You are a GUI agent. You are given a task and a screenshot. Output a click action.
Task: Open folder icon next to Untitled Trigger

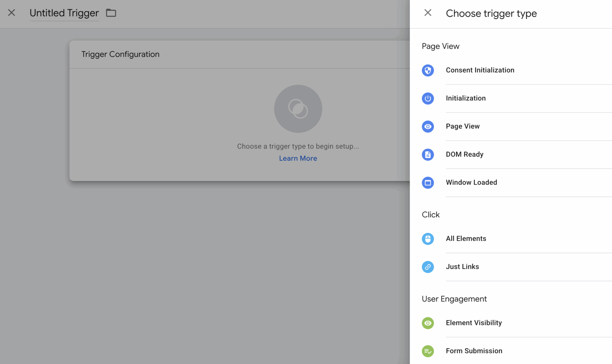click(x=111, y=13)
